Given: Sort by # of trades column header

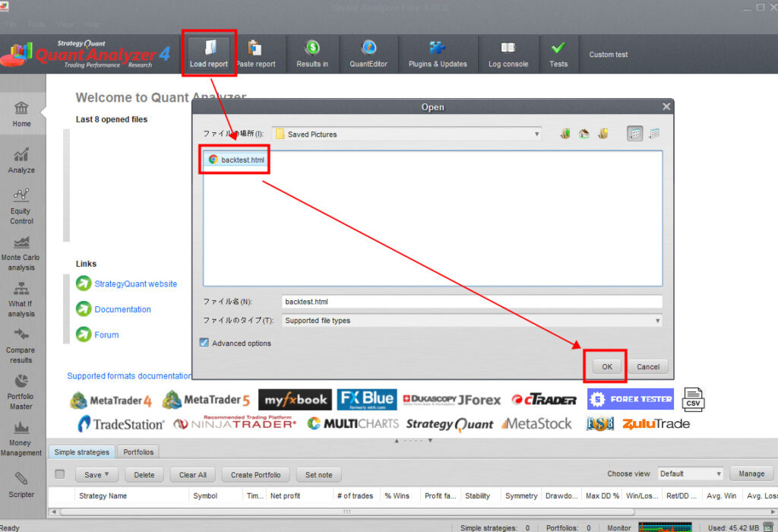Looking at the screenshot, I should coord(355,496).
